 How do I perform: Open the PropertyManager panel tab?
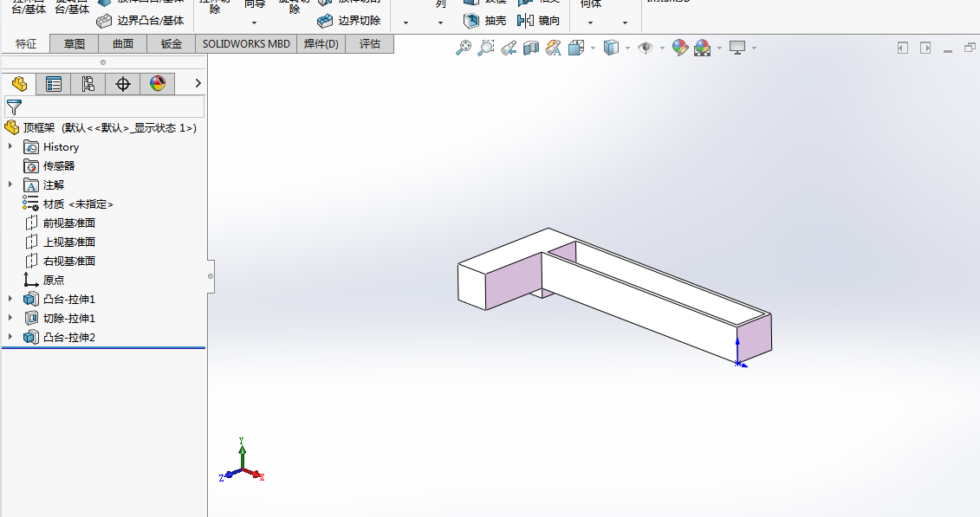[54, 84]
